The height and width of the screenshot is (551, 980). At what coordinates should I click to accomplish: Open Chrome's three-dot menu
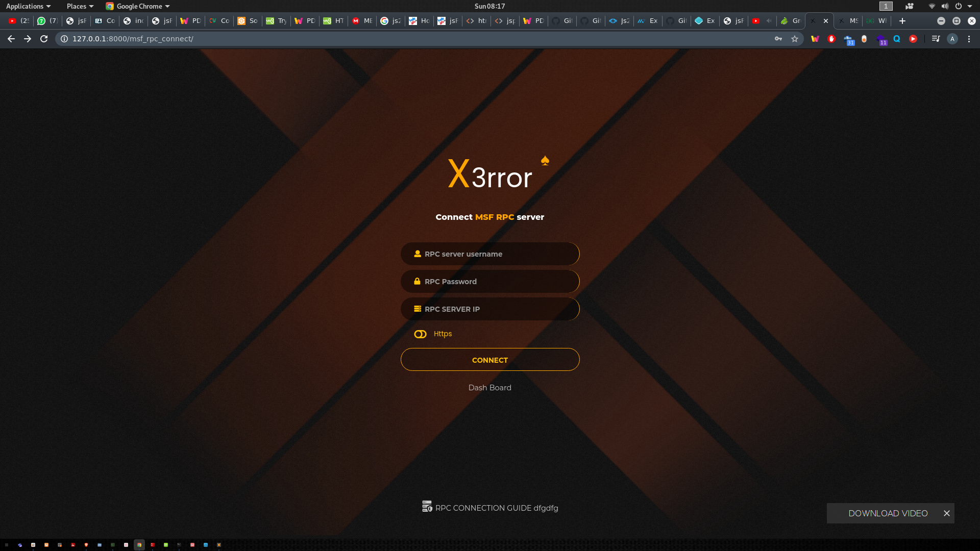click(969, 39)
